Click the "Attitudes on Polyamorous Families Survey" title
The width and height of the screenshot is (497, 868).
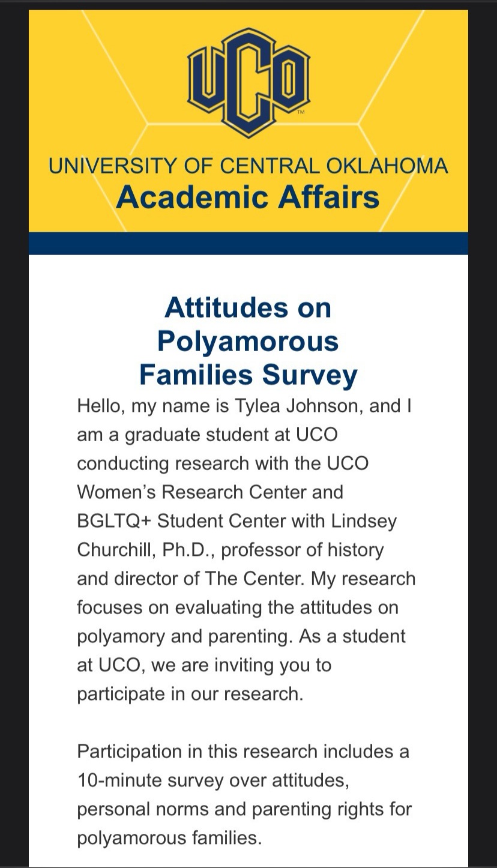click(248, 341)
